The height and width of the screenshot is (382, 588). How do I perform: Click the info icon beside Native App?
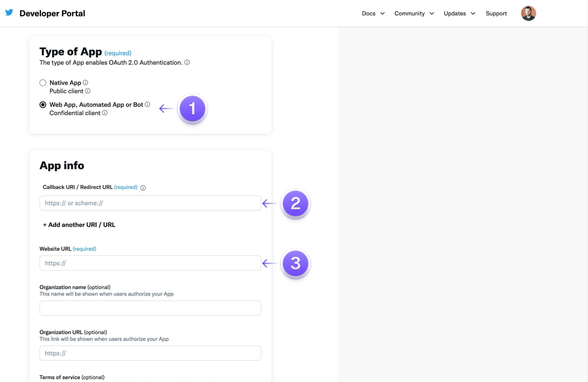(85, 82)
